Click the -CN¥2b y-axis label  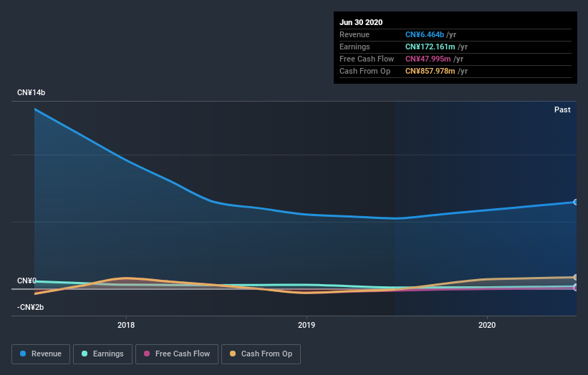tap(30, 307)
